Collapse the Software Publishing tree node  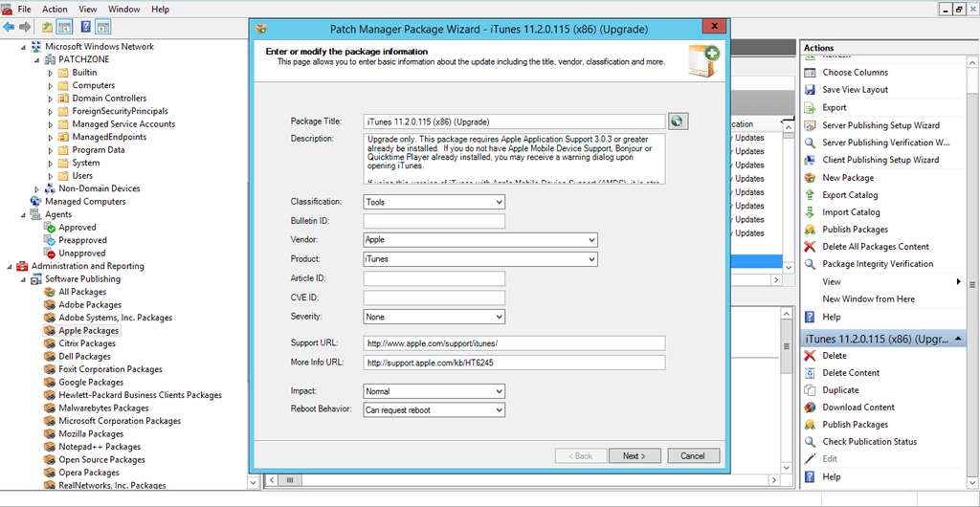(x=23, y=279)
